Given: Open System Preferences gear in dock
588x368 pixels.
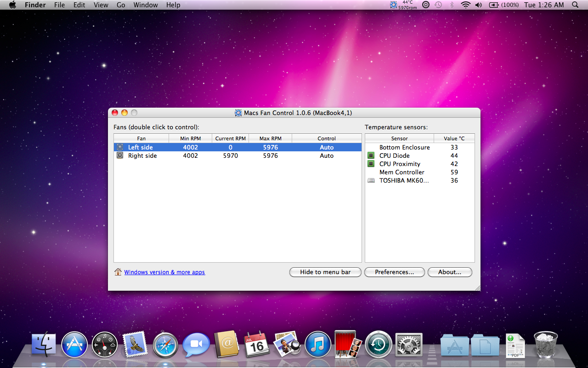Looking at the screenshot, I should [409, 345].
